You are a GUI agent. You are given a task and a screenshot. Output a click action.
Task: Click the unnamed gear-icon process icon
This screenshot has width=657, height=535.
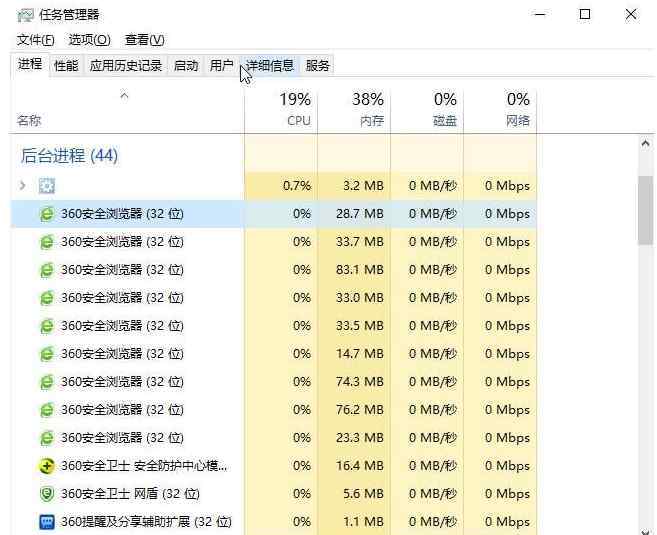47,186
